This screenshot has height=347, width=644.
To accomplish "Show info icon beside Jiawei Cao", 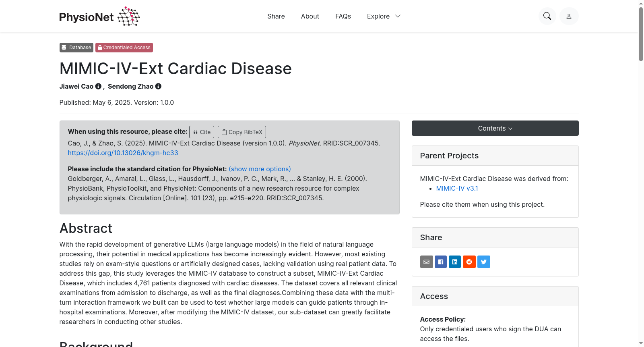I will [x=98, y=86].
